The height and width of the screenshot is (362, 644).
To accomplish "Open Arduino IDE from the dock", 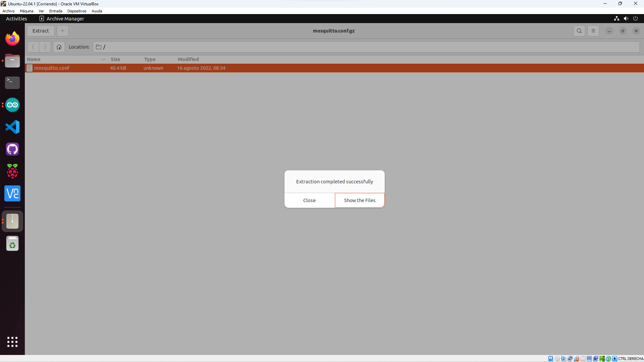I will coord(12,105).
